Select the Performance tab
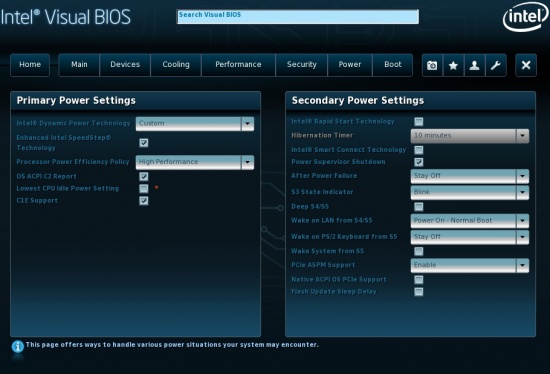The image size is (550, 374). [239, 65]
